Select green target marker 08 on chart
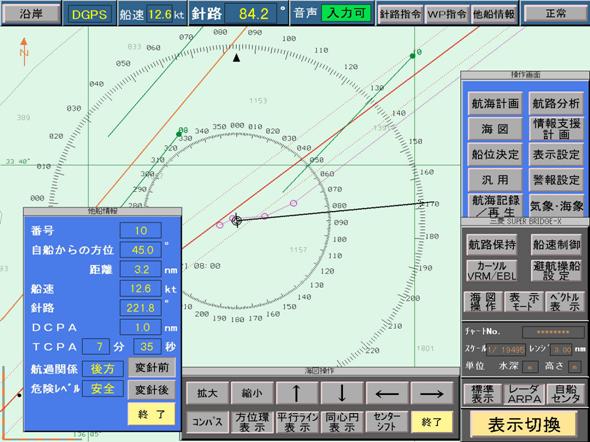The width and height of the screenshot is (590, 442). click(179, 134)
